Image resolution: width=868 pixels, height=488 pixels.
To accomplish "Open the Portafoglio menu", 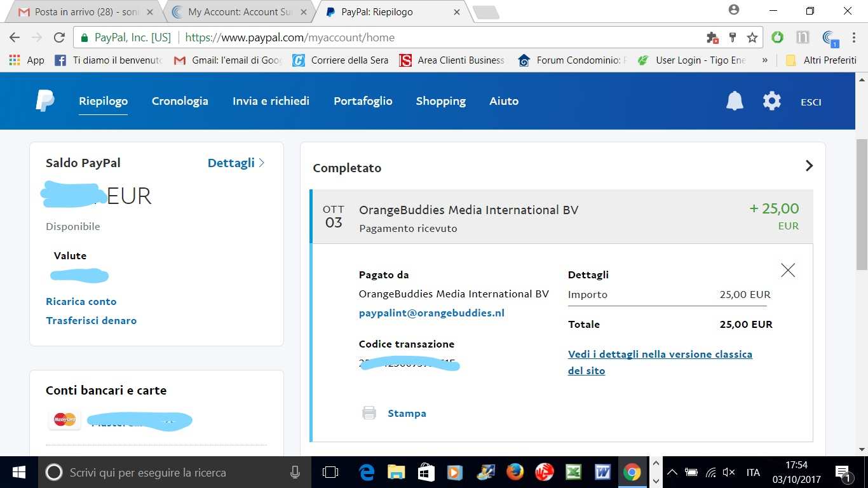I will point(363,101).
